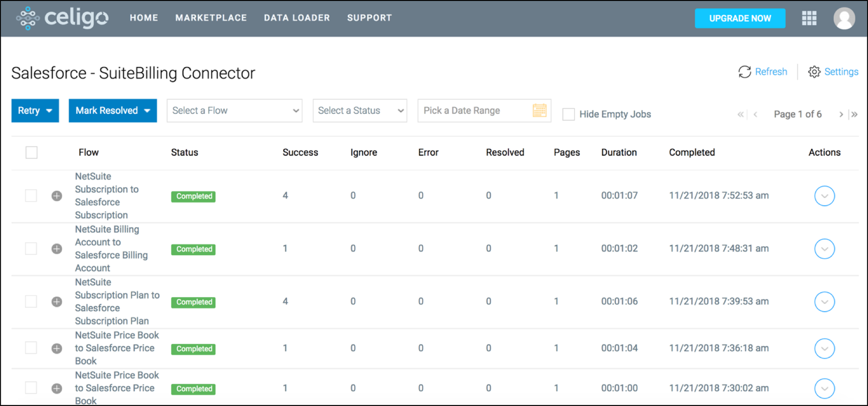Go to the previous page of jobs
Image resolution: width=868 pixels, height=406 pixels.
[x=755, y=114]
